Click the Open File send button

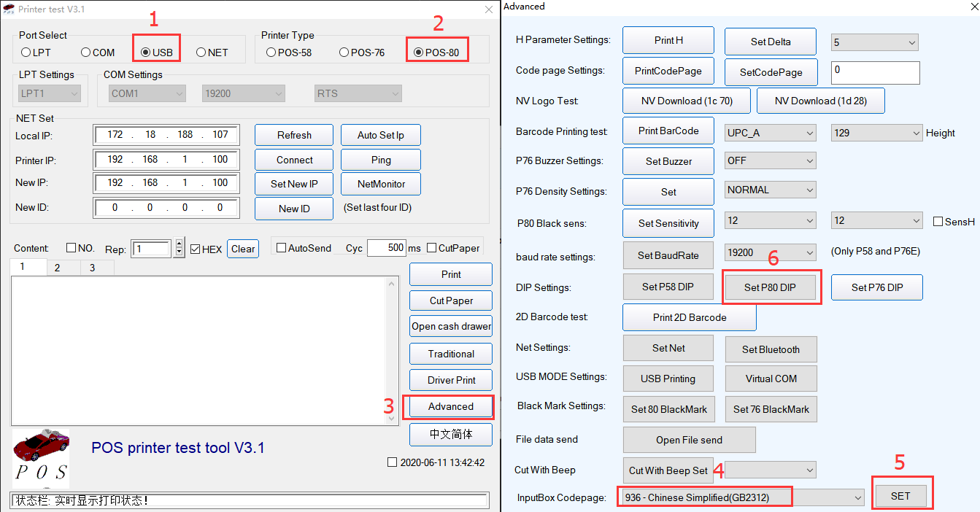click(x=689, y=440)
